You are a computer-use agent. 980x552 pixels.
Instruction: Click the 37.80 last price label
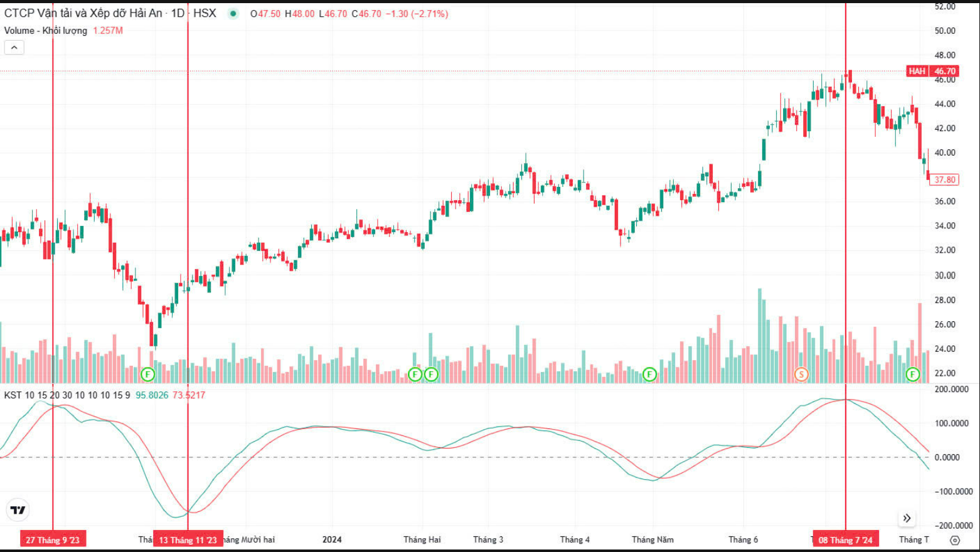[944, 179]
